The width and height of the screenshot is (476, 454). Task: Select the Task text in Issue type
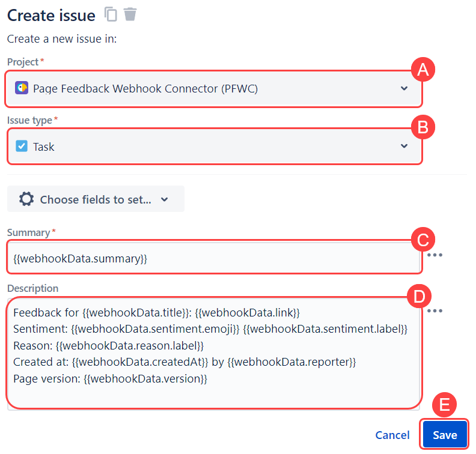[44, 147]
